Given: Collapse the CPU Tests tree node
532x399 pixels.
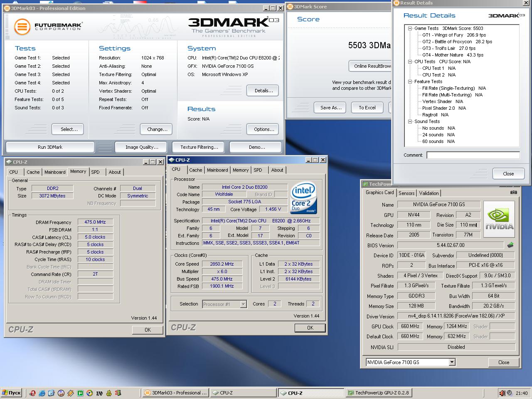Looking at the screenshot, I should (410, 62).
